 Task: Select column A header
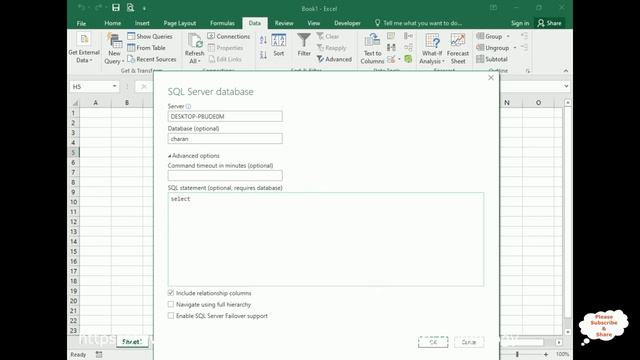[x=96, y=102]
